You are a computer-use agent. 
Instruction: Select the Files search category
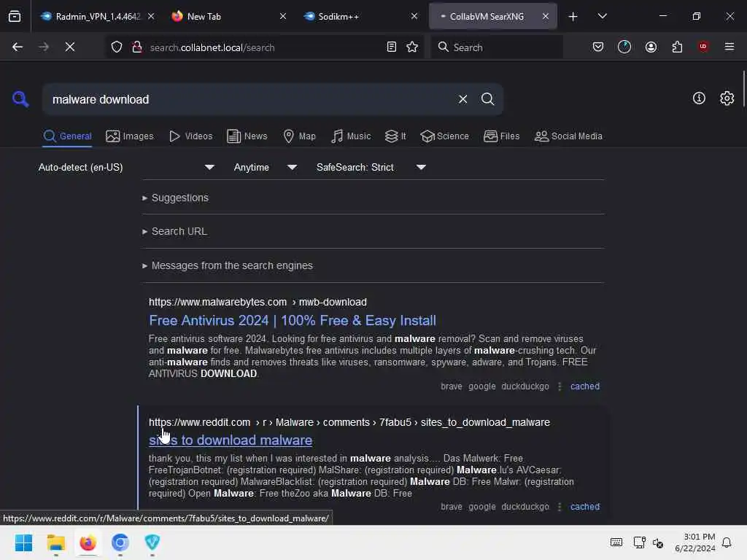click(501, 136)
